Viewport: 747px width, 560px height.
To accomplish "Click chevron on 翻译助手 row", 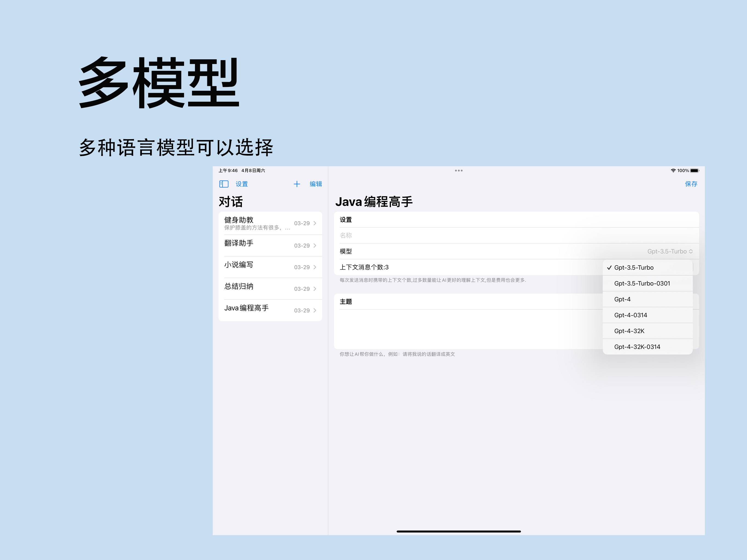I will [x=315, y=246].
